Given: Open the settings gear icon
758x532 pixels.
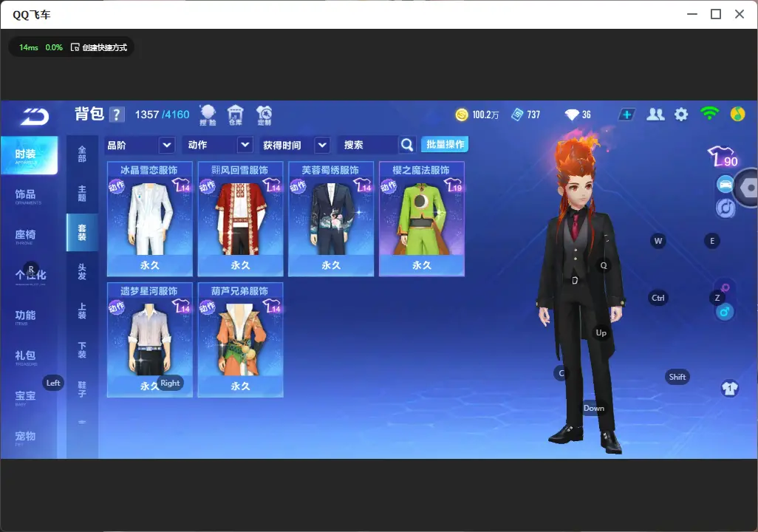Looking at the screenshot, I should point(681,115).
